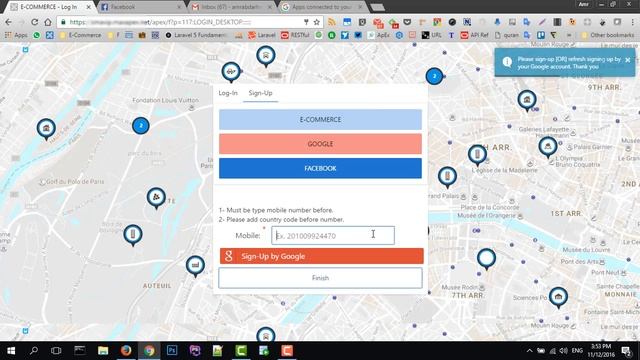Open the Apps connected to your account tab
The image size is (640, 360).
(323, 7)
